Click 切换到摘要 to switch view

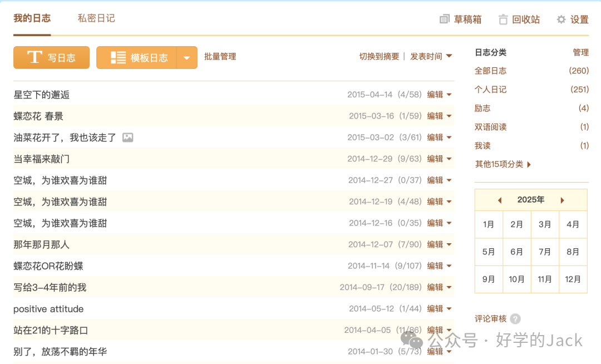point(379,57)
